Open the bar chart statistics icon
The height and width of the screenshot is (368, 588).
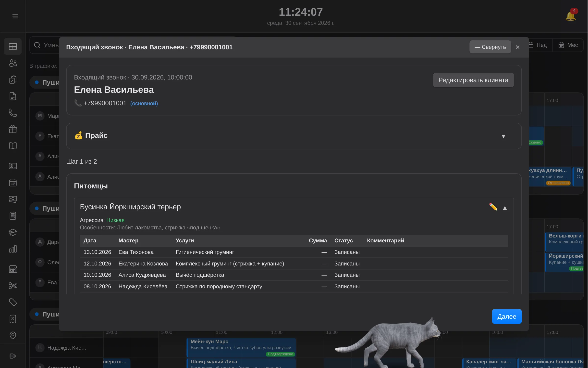pyautogui.click(x=13, y=249)
